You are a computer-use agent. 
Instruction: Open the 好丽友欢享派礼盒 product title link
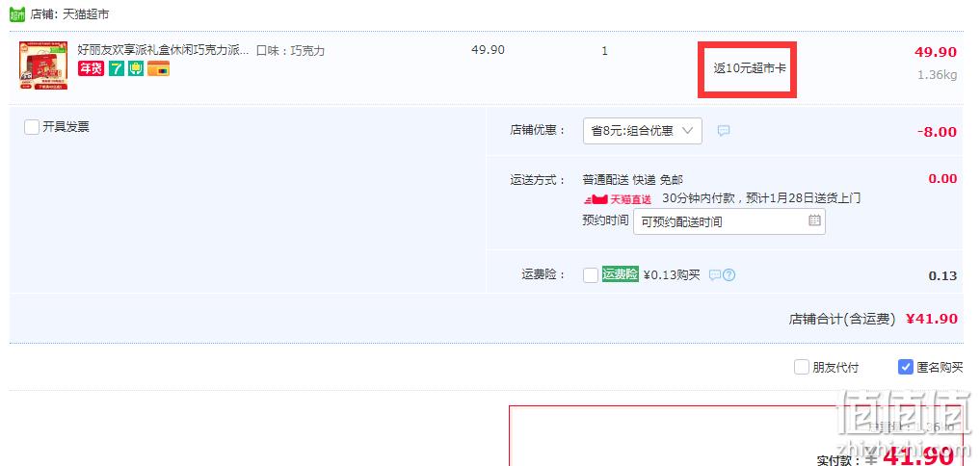tap(163, 51)
